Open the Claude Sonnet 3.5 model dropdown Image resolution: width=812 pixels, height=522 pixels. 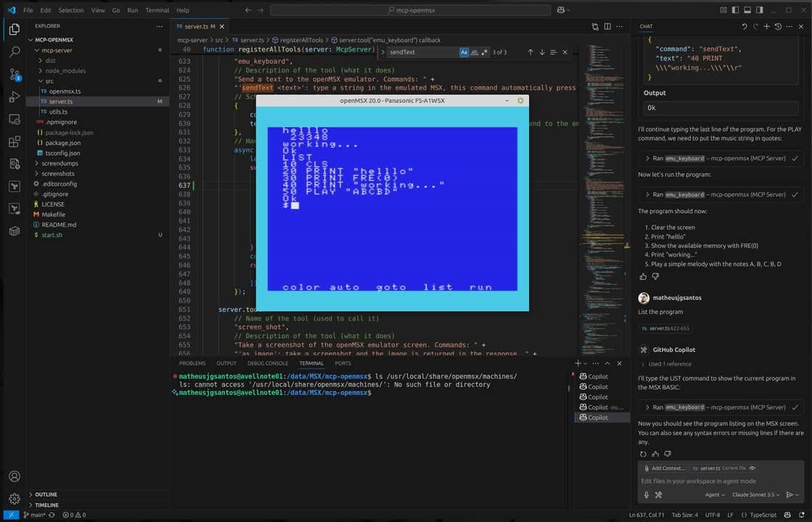point(756,494)
